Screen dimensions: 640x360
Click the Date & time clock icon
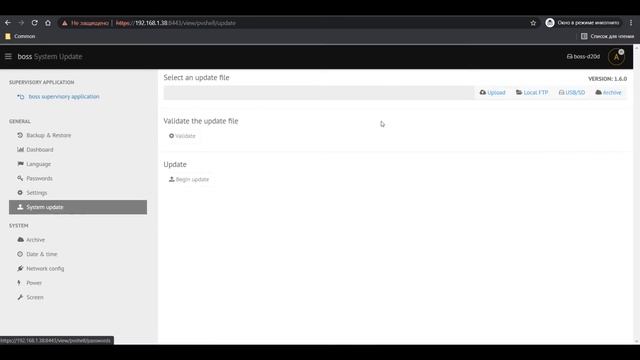coord(20,254)
